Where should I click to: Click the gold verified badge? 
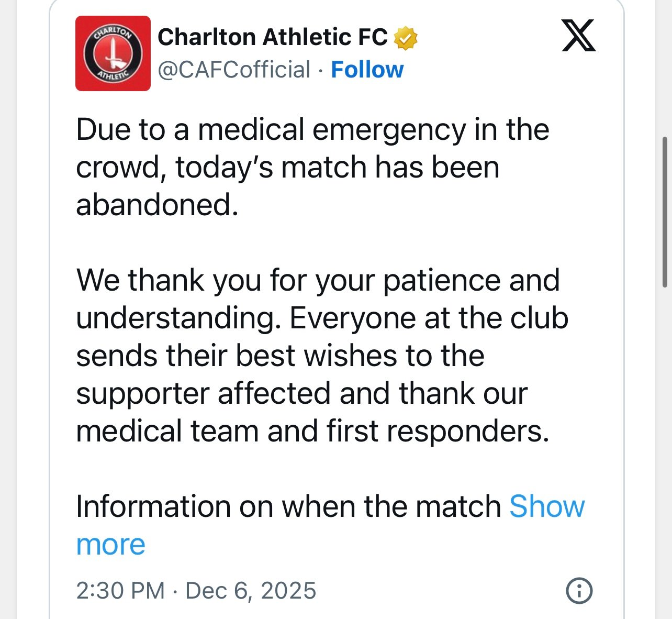(405, 38)
